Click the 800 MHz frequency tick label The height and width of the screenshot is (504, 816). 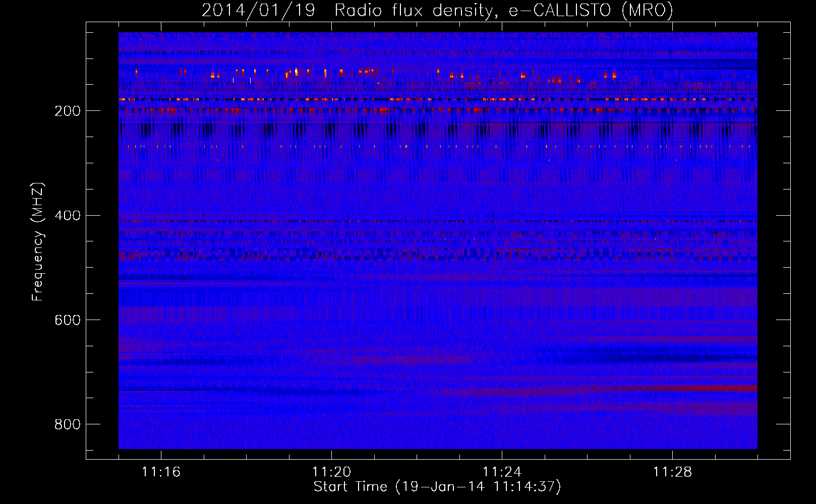coord(68,424)
